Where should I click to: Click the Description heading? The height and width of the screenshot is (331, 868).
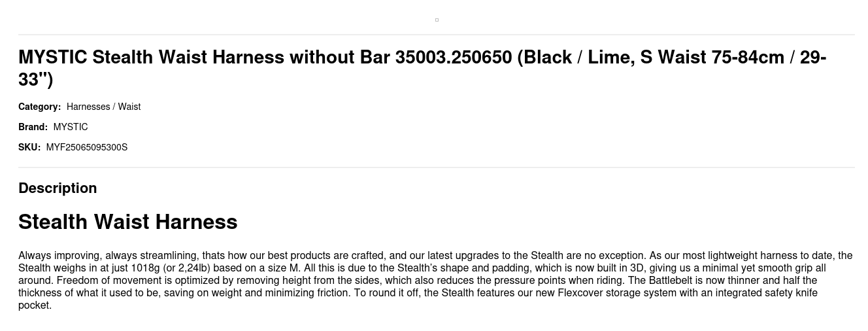58,188
